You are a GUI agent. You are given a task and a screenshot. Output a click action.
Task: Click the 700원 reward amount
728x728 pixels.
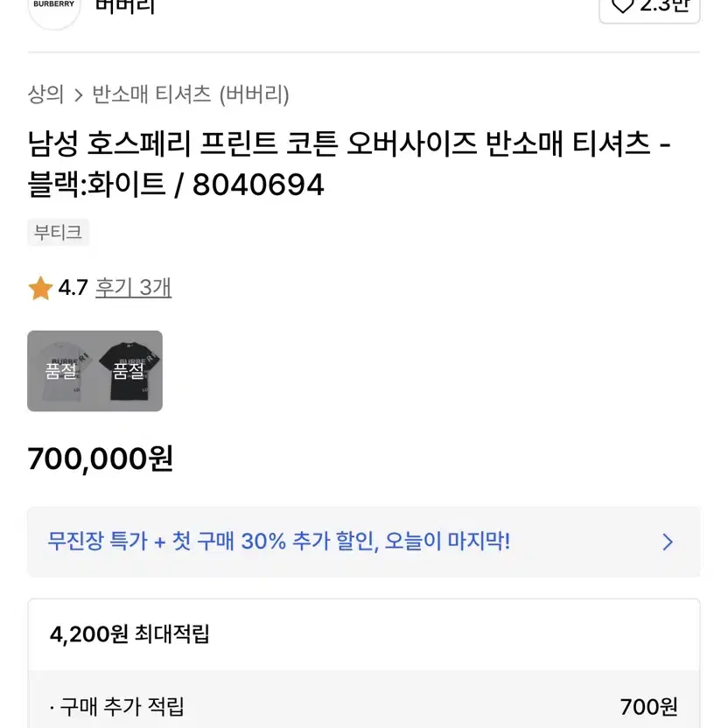(x=648, y=707)
